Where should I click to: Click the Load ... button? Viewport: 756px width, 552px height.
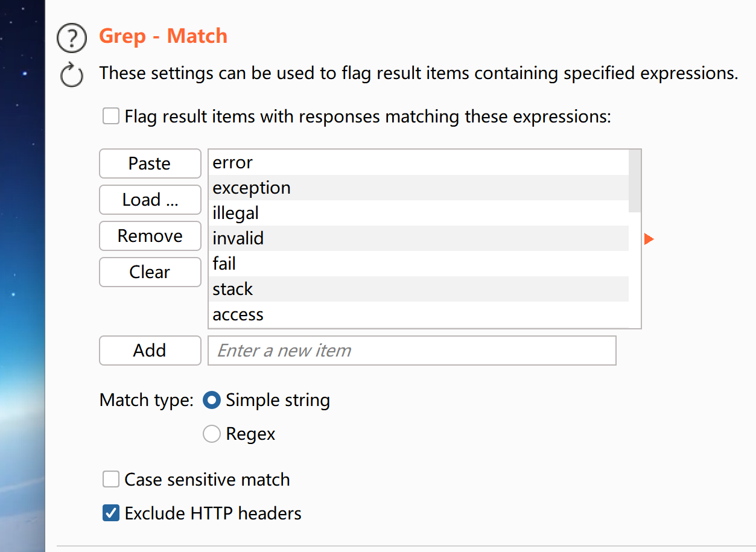tap(150, 200)
